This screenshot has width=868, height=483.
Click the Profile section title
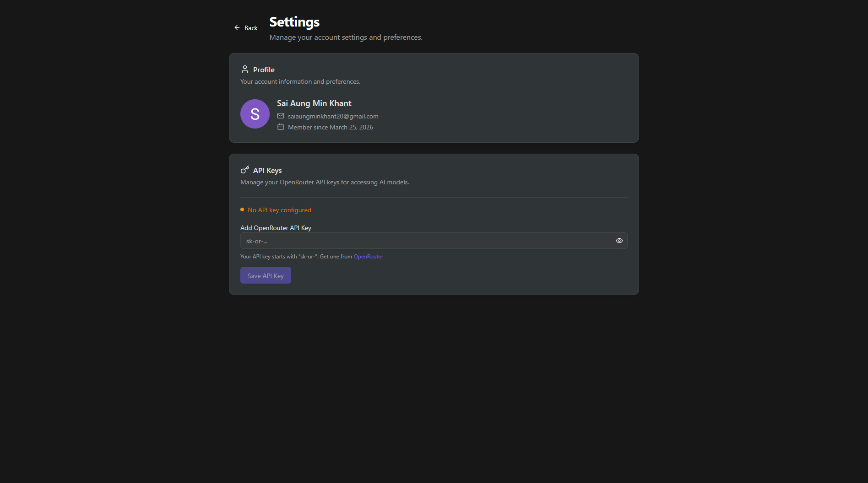264,70
